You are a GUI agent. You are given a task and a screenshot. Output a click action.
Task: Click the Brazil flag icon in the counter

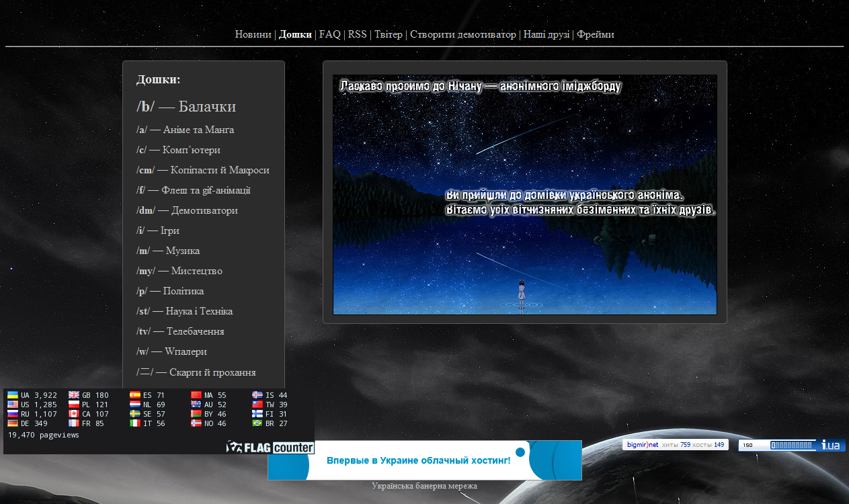pyautogui.click(x=257, y=423)
